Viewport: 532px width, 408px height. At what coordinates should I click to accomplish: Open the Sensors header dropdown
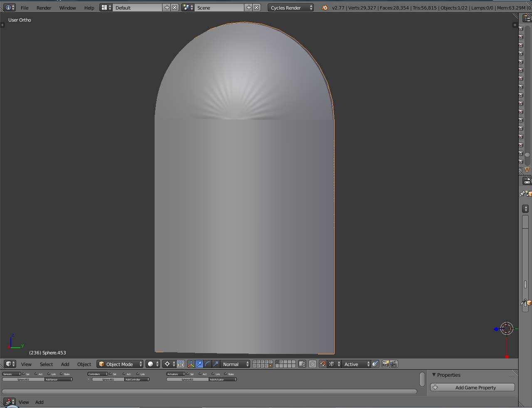coord(12,374)
